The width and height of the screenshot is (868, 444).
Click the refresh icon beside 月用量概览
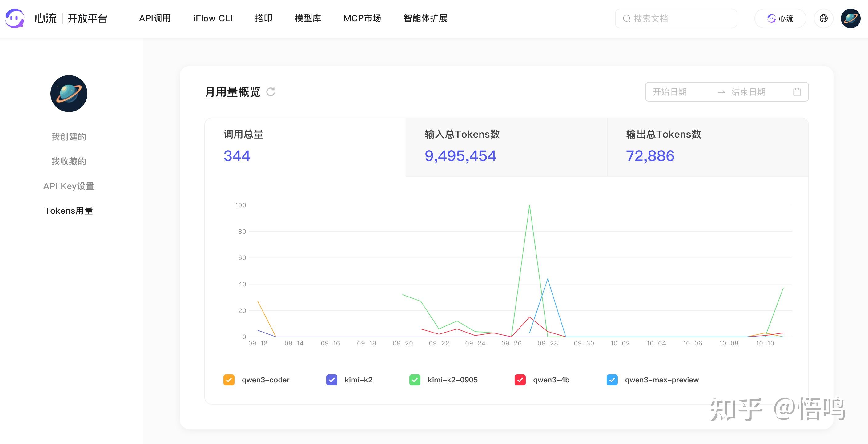tap(271, 92)
